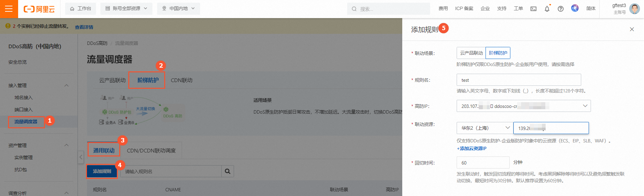Open 实例管理 in the sidebar

point(24,157)
